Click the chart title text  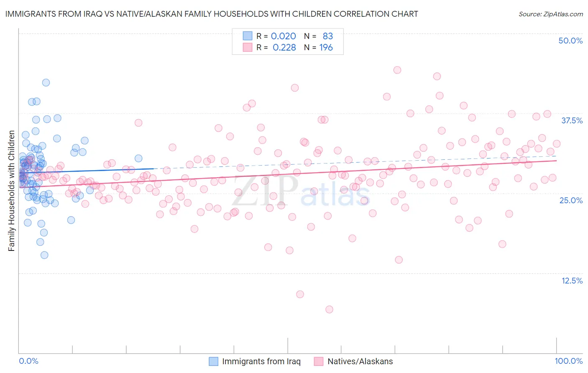tap(212, 14)
